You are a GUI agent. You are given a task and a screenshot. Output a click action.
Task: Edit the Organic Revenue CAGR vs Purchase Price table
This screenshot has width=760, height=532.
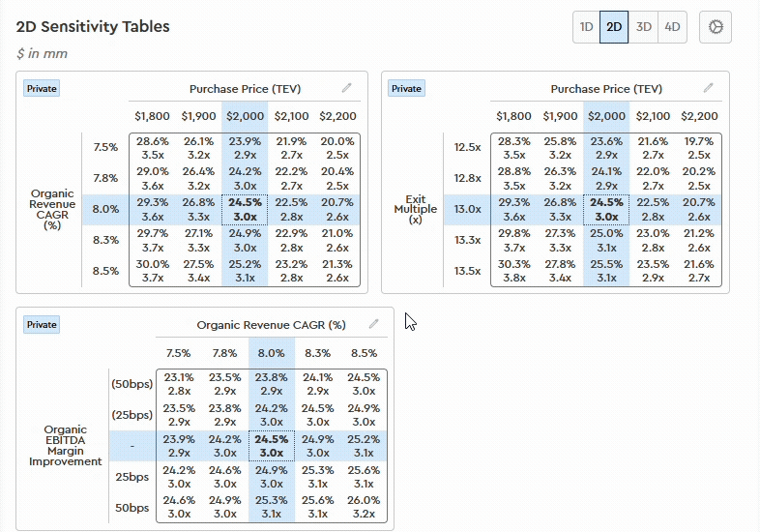tap(347, 88)
